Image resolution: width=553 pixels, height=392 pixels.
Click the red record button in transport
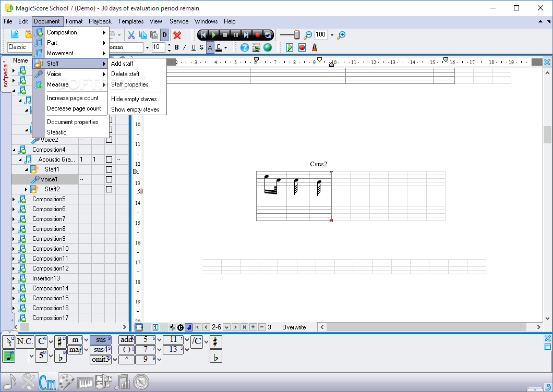coord(257,35)
